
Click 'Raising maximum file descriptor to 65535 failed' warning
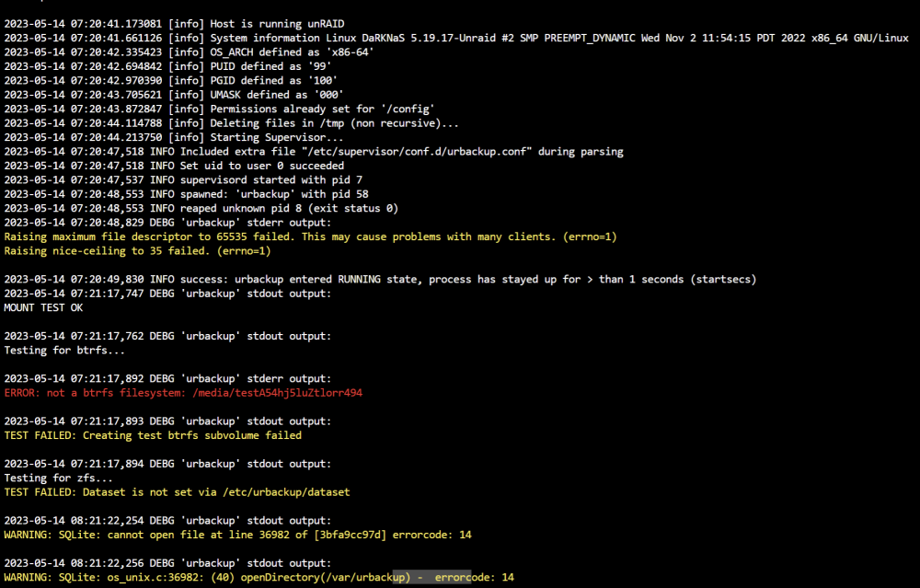coord(310,236)
